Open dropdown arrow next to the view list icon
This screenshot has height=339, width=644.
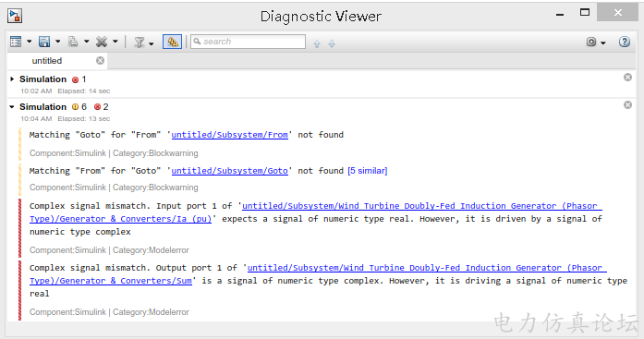[x=30, y=42]
